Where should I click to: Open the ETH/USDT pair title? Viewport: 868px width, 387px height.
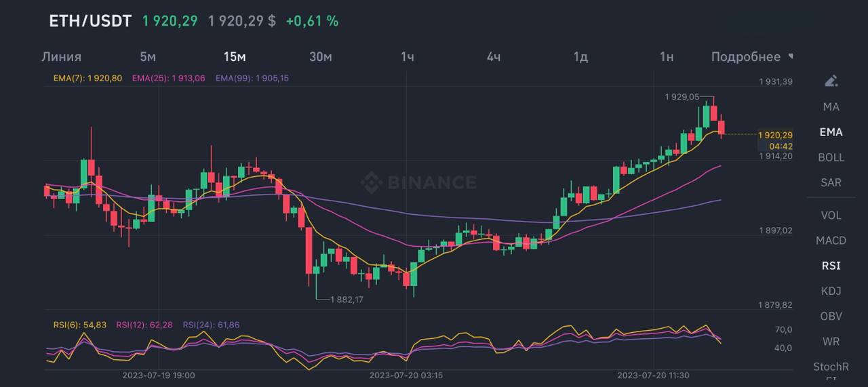[x=90, y=21]
